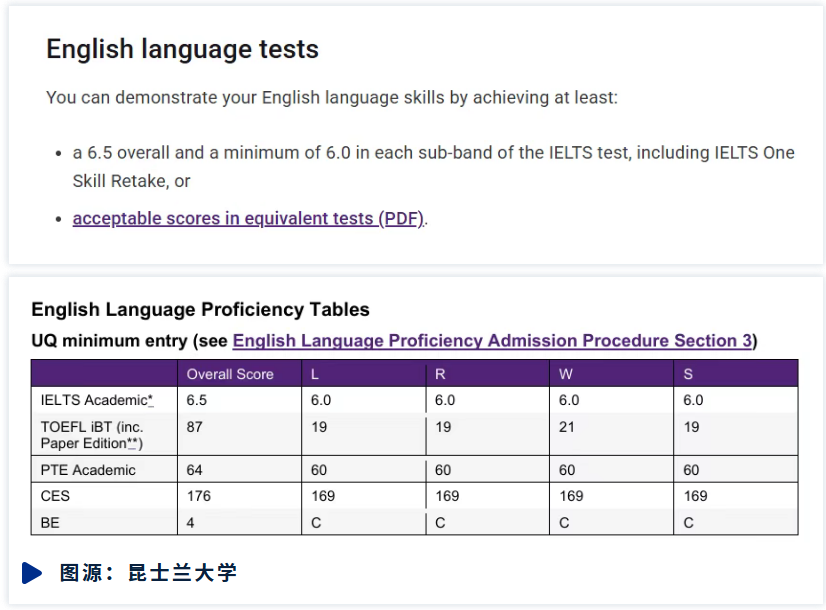Click the PTE overall score 64 cell
The image size is (826, 610).
(196, 470)
